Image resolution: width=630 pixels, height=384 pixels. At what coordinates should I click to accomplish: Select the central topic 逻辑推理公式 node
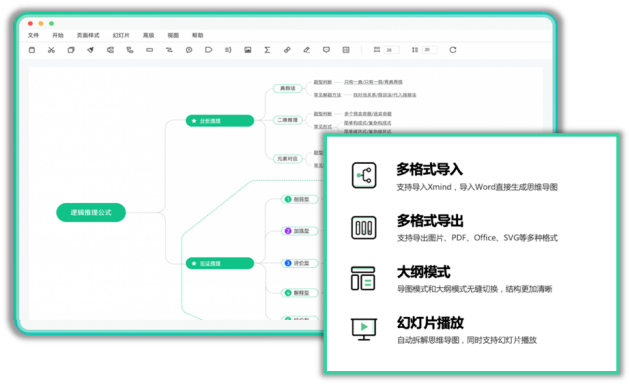91,212
